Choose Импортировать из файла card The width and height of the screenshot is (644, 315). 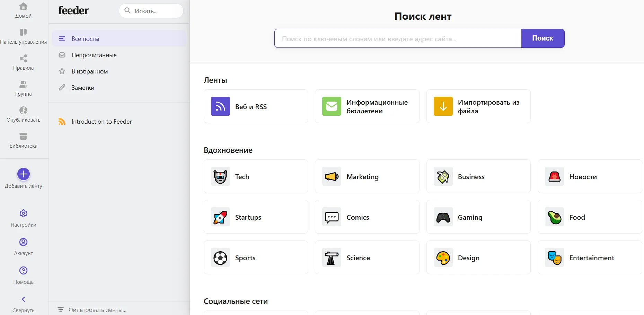point(478,106)
